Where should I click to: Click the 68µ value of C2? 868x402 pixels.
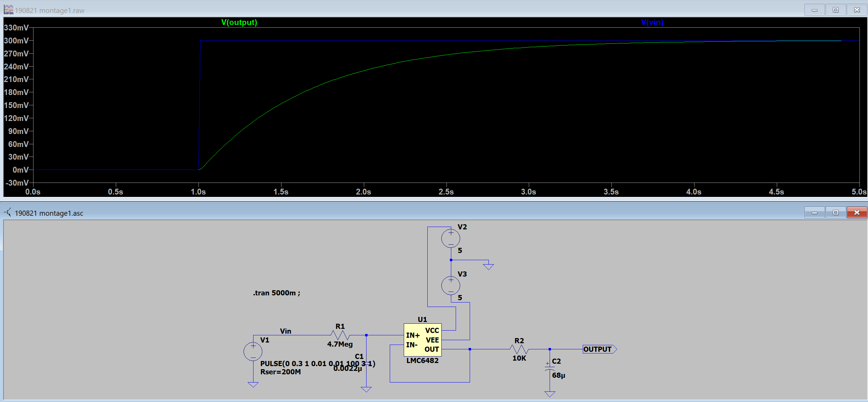click(x=559, y=375)
